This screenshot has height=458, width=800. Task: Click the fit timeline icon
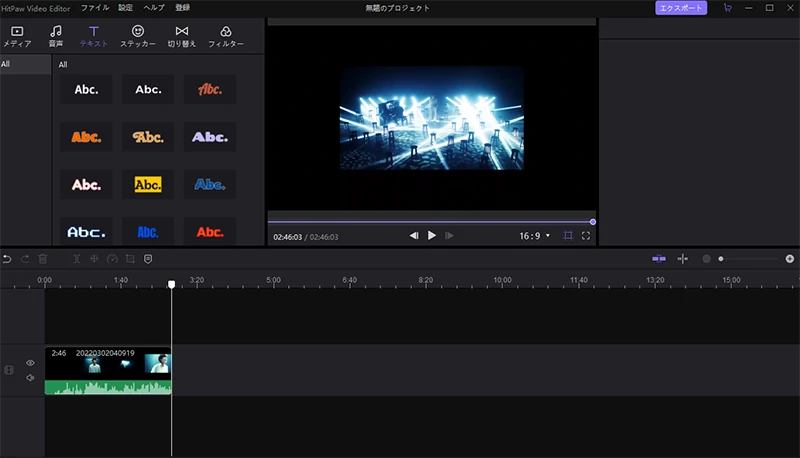coord(683,259)
